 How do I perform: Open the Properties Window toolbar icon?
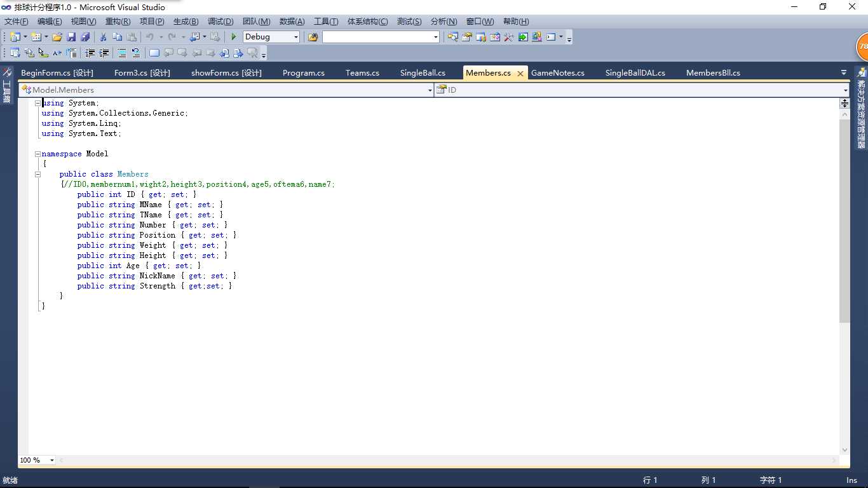[466, 37]
